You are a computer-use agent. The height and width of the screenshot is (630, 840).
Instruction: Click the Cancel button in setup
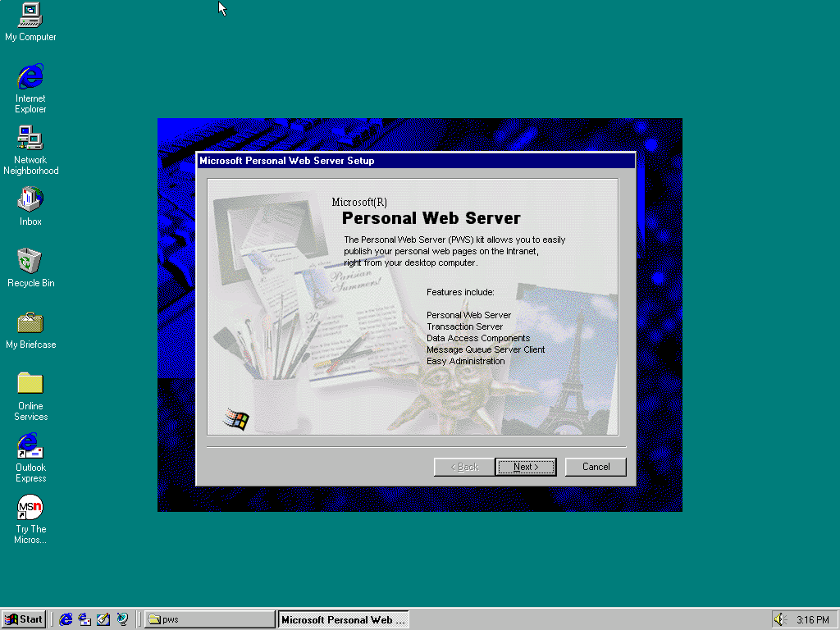(596, 467)
